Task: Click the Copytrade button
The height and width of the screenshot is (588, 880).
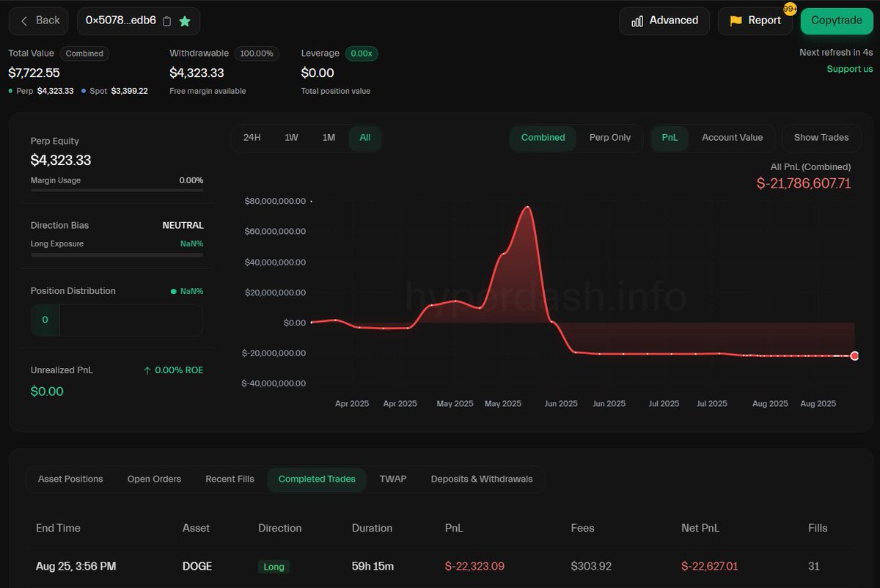Action: pyautogui.click(x=837, y=21)
